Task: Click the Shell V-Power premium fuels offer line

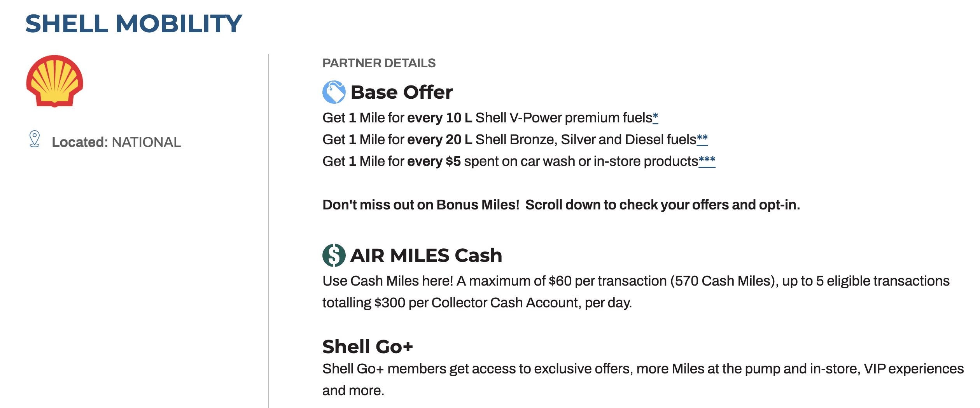Action: (x=486, y=118)
